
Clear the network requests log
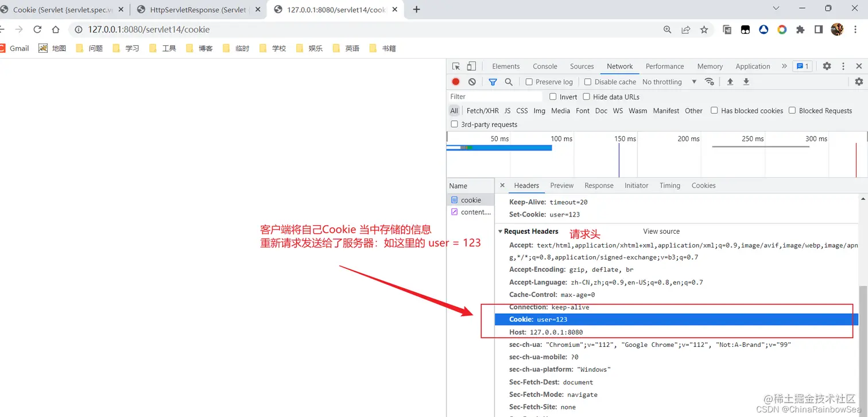click(471, 82)
